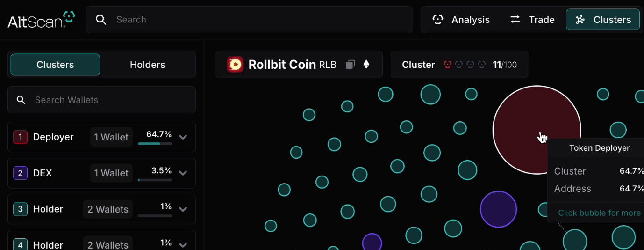Click the DEX 3.5% progress bar
The height and width of the screenshot is (250, 644).
pyautogui.click(x=155, y=180)
